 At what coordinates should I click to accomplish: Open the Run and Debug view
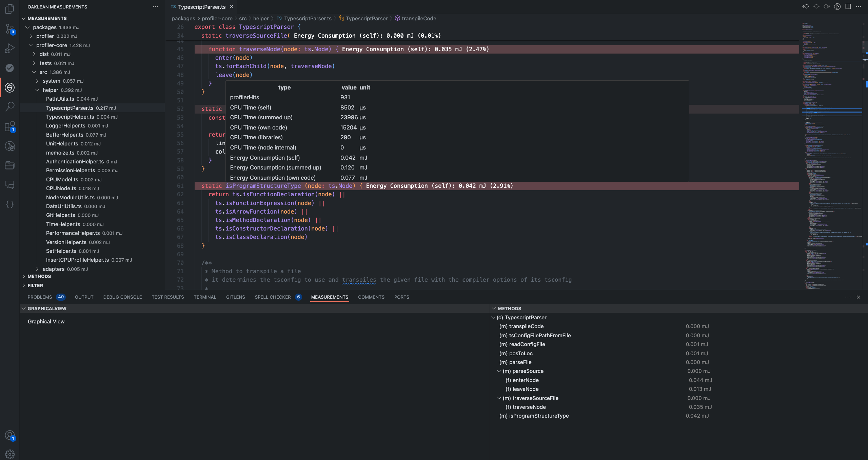(x=9, y=48)
